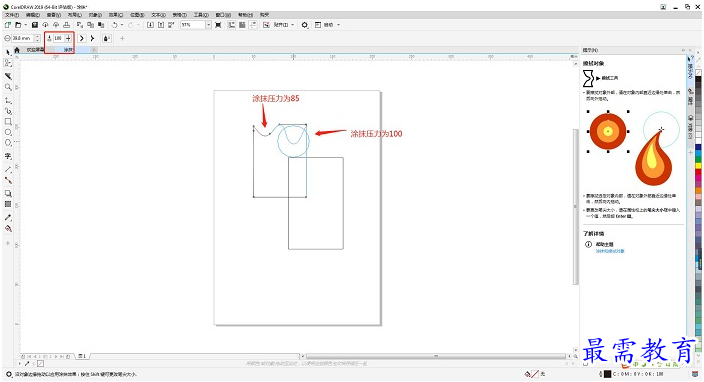Viewport: 704px width, 382px height.
Task: Toggle the pointed smear button
Action: point(92,39)
